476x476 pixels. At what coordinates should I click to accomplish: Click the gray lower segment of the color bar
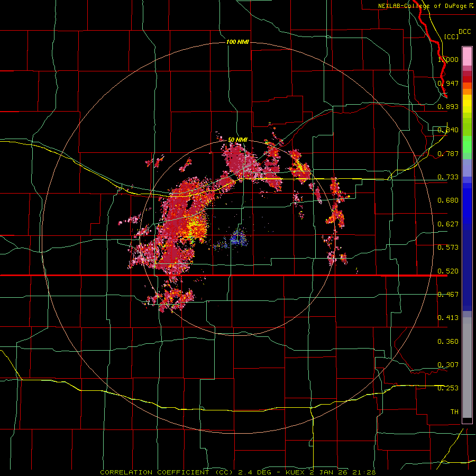(x=467, y=368)
